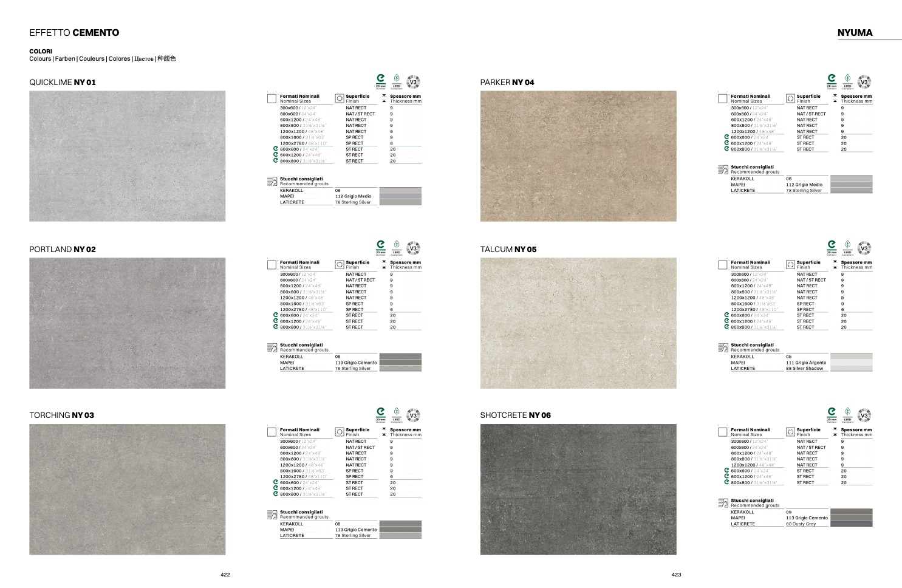Click the Stucchi consigliati grout icon under Quicklime
902x588 pixels.
coord(272,181)
